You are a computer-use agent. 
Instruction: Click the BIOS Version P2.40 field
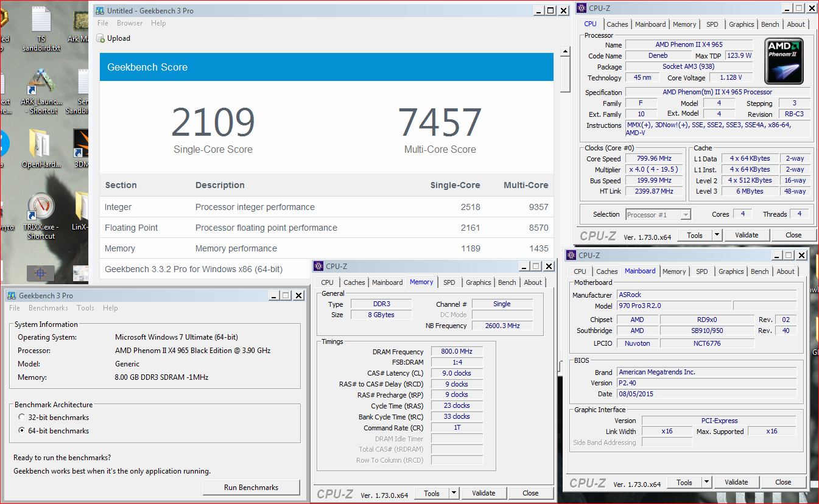[x=706, y=383]
